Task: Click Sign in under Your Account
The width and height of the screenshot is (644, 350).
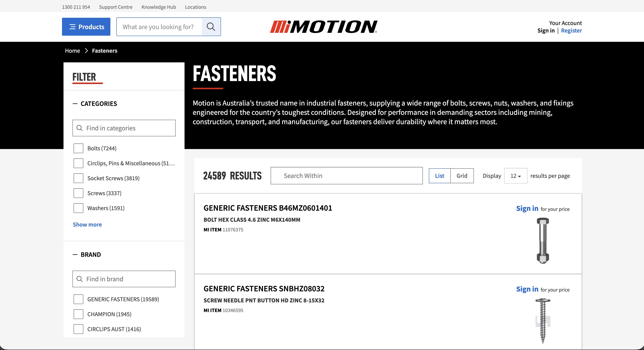Action: click(546, 30)
